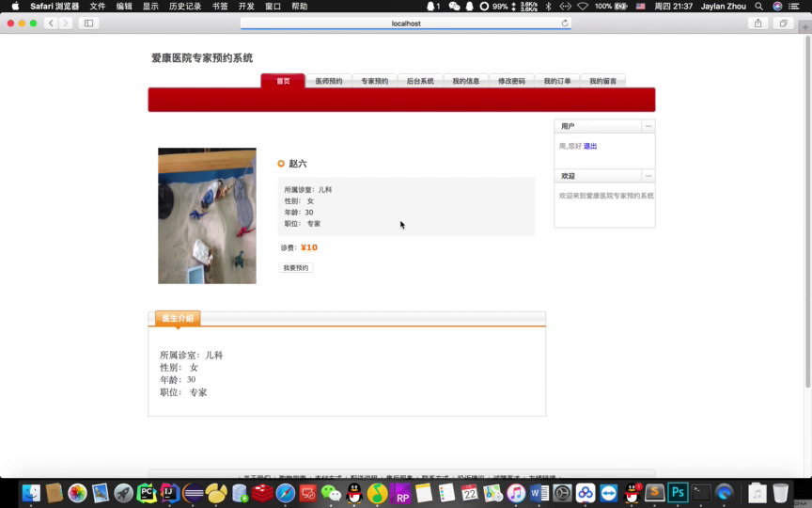Screen dimensions: 812x508
Task: Open Axure RP from the Dock
Action: coord(400,493)
